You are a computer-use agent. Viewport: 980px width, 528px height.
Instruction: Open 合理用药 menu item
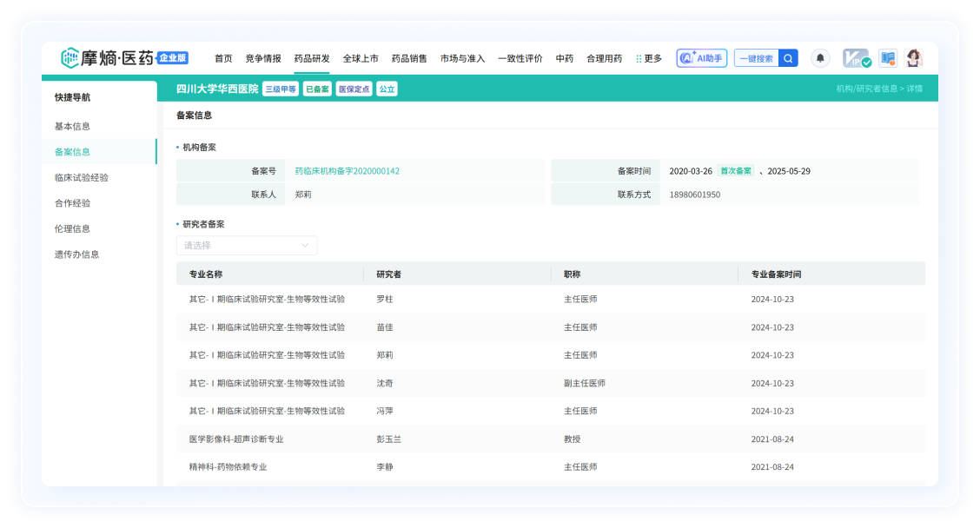pyautogui.click(x=605, y=58)
